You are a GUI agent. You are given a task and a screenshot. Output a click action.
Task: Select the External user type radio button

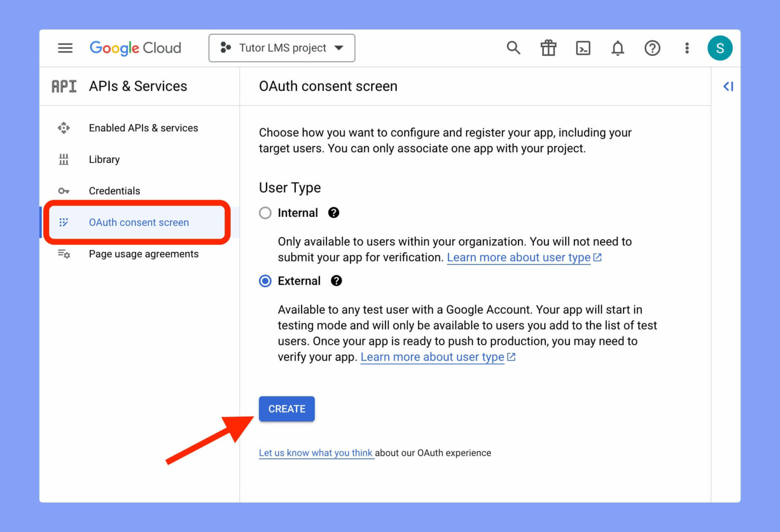point(265,281)
